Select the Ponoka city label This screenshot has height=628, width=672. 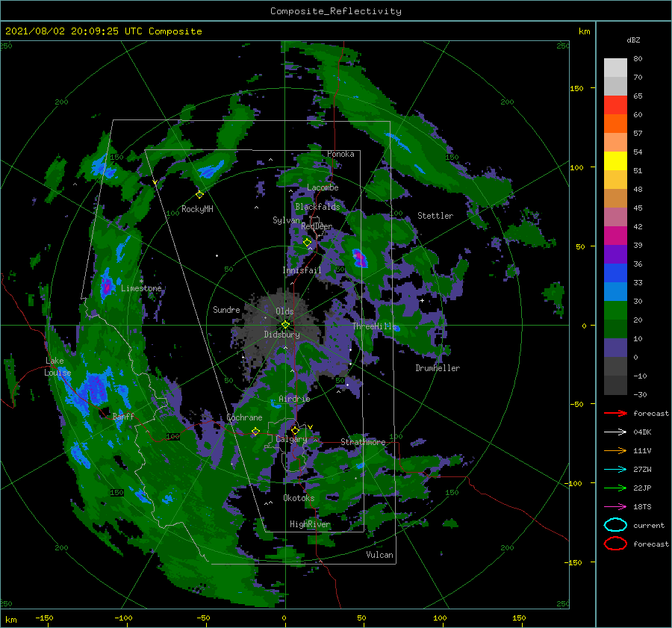(340, 154)
